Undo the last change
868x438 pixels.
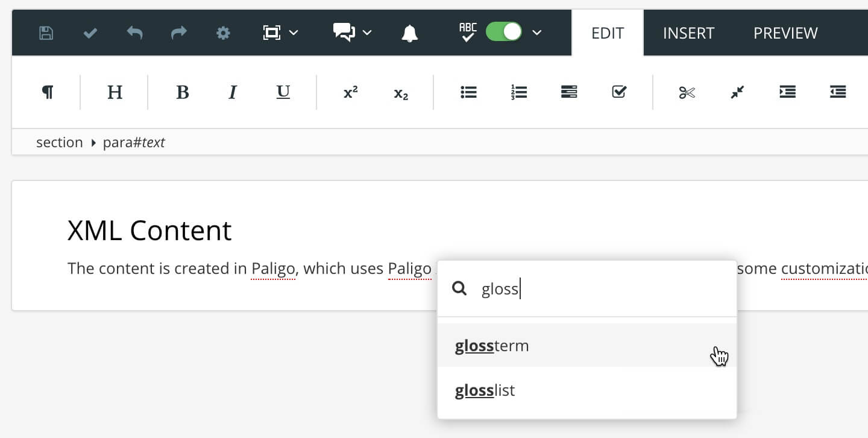click(x=134, y=33)
